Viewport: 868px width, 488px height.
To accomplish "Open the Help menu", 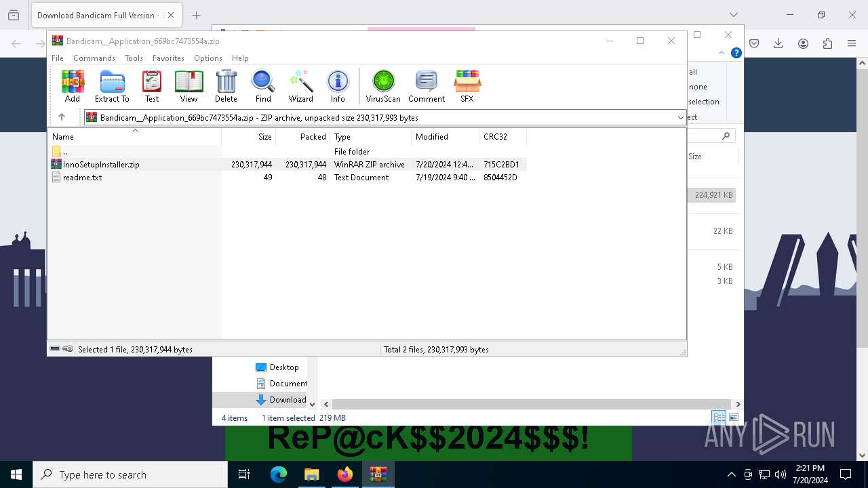I will pos(240,58).
